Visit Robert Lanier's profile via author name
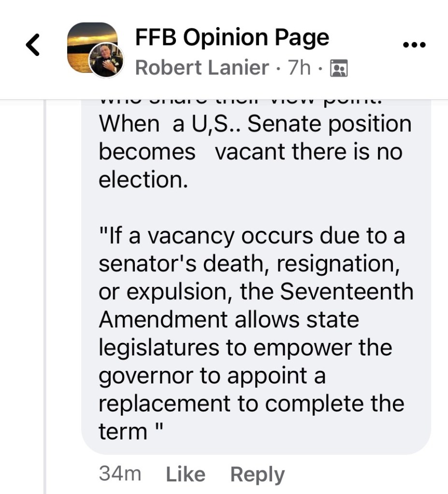The height and width of the screenshot is (494, 448). (202, 68)
